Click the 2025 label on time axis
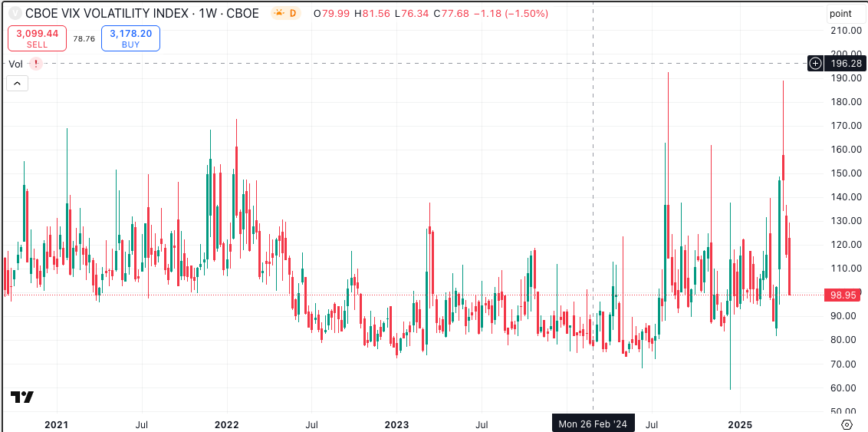Screen dimensions: 868x432 [x=740, y=424]
